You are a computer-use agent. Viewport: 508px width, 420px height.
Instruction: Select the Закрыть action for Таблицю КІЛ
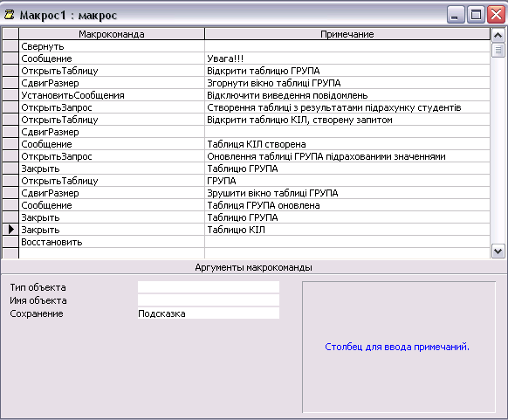[x=112, y=230]
